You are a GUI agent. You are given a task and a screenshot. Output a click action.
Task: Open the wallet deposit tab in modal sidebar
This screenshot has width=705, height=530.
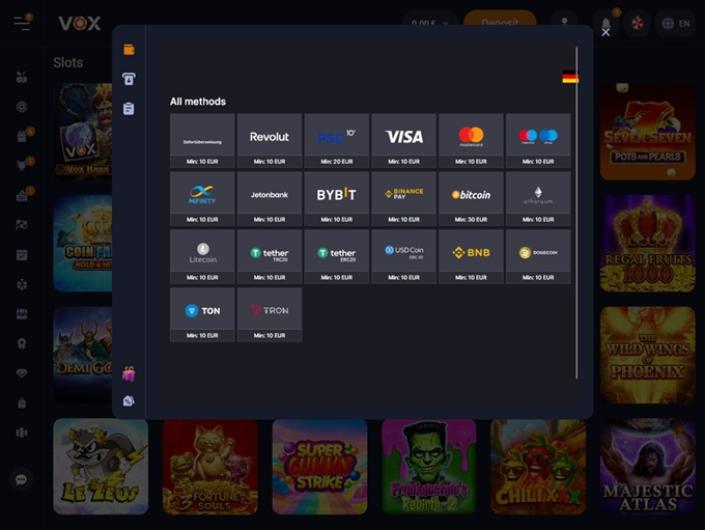(x=128, y=49)
